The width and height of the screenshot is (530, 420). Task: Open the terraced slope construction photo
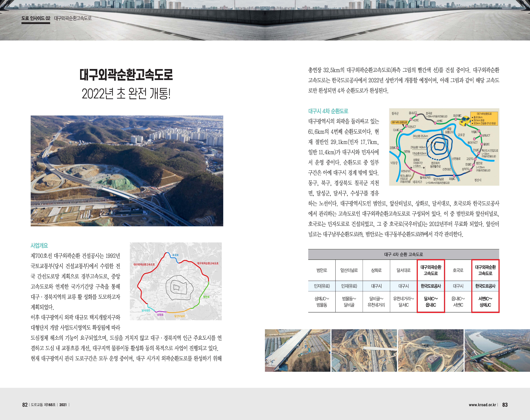click(x=431, y=350)
